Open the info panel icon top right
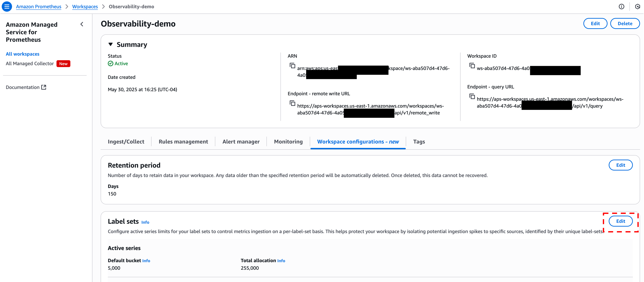 622,6
